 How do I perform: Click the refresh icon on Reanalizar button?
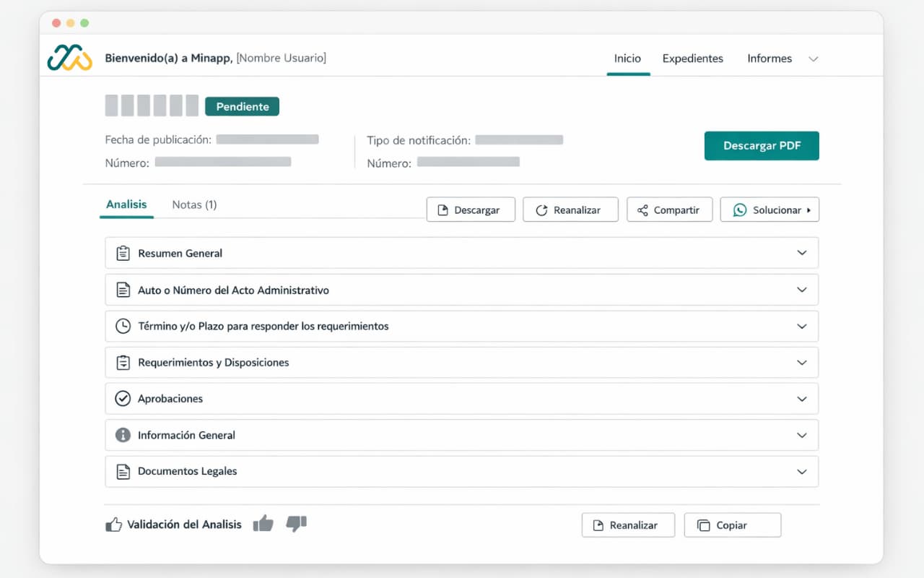point(541,210)
